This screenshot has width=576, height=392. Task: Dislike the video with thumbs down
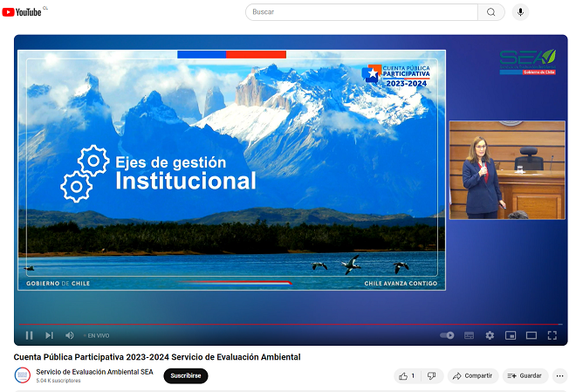point(431,375)
